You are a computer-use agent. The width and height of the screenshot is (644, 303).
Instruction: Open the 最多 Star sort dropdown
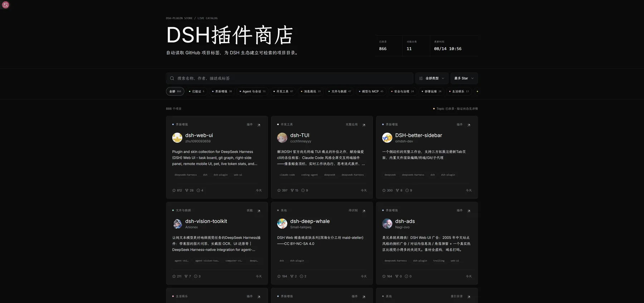(464, 78)
